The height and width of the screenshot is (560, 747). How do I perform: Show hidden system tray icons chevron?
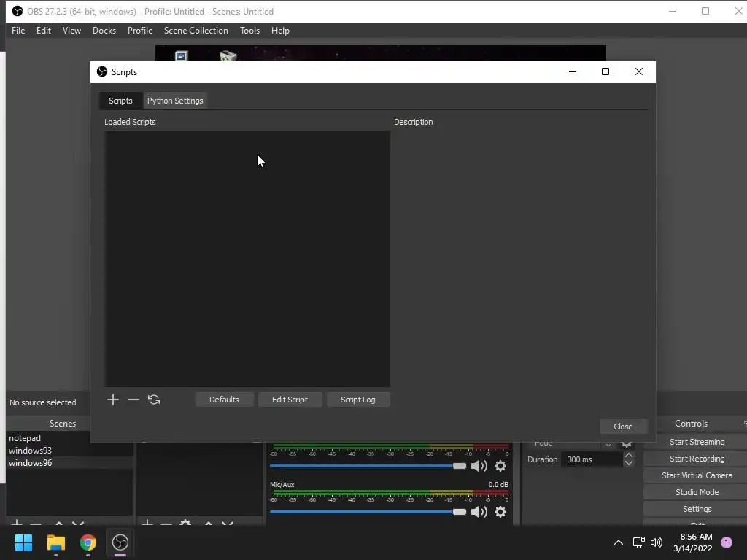click(x=619, y=542)
